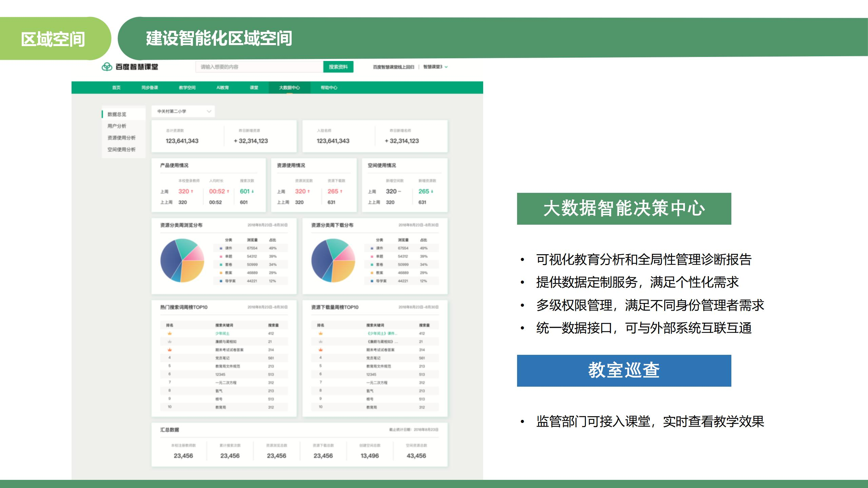Click silver crown beside 廉颇与蔺相如 in 热门搜索词 table
This screenshot has width=868, height=488.
pos(170,342)
